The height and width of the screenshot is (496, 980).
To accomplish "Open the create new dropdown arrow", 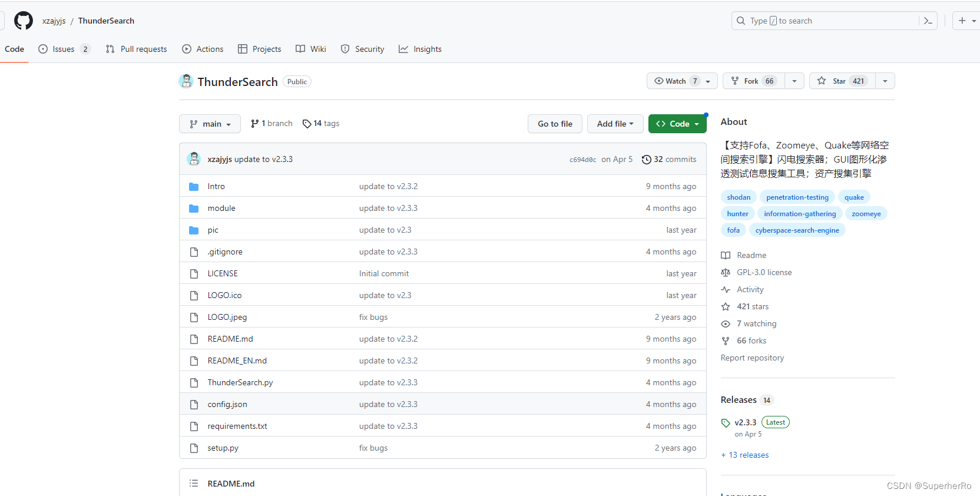I will (974, 21).
